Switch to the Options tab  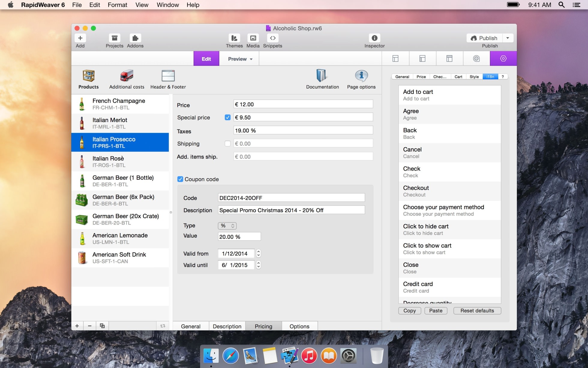coord(299,326)
